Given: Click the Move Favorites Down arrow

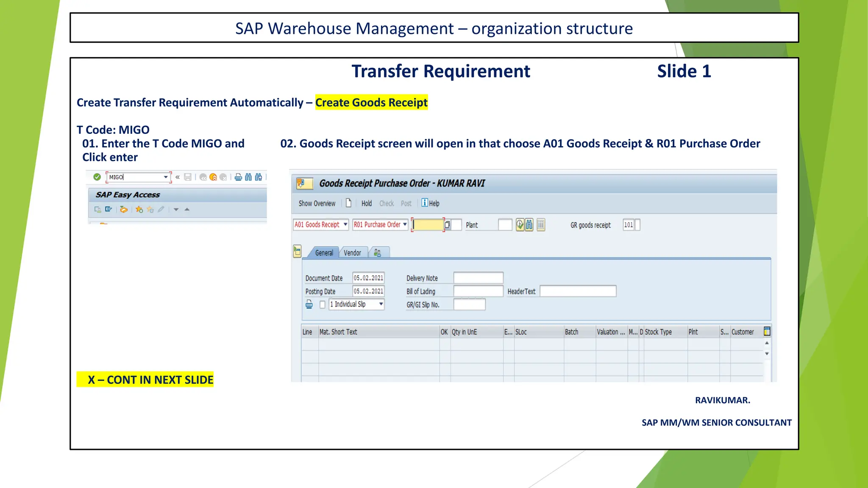Looking at the screenshot, I should [x=176, y=209].
